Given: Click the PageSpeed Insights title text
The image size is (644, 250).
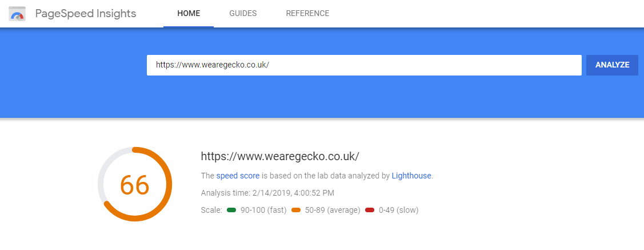Looking at the screenshot, I should [86, 14].
